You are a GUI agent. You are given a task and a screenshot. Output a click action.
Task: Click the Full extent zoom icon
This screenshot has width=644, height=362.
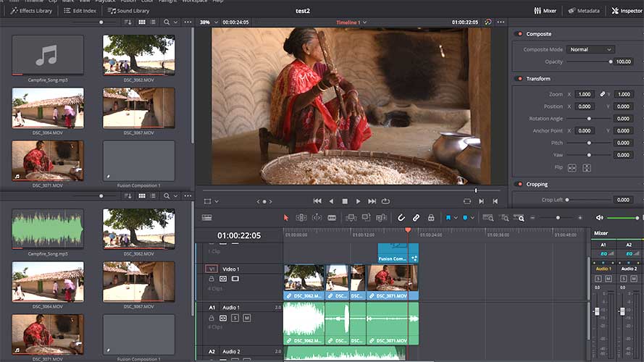point(488,217)
